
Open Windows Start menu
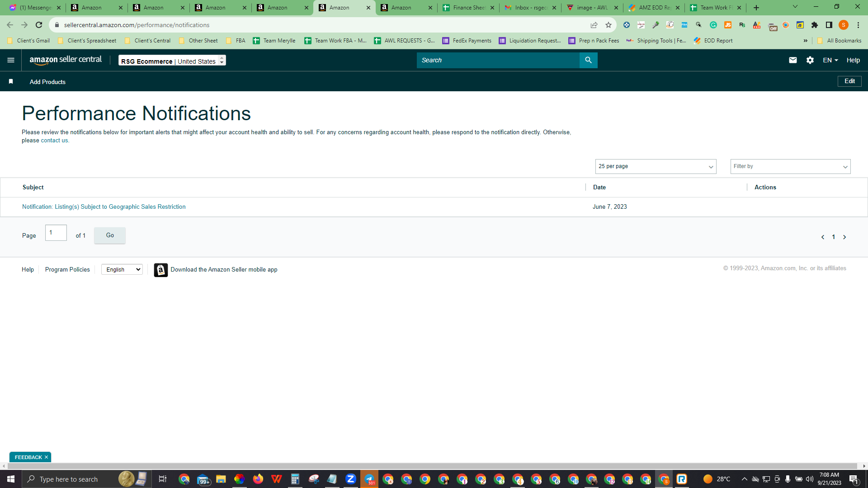point(11,479)
